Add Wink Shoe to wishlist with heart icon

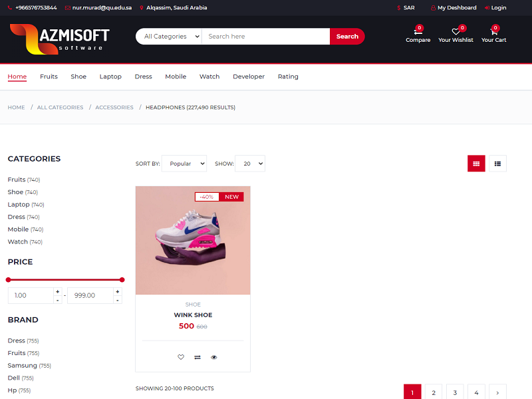click(x=181, y=357)
